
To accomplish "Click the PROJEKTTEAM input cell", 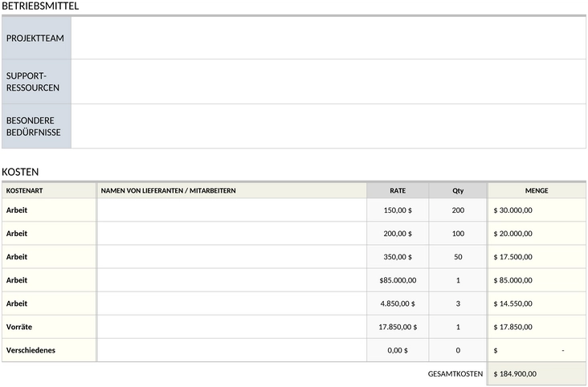I will pyautogui.click(x=328, y=38).
